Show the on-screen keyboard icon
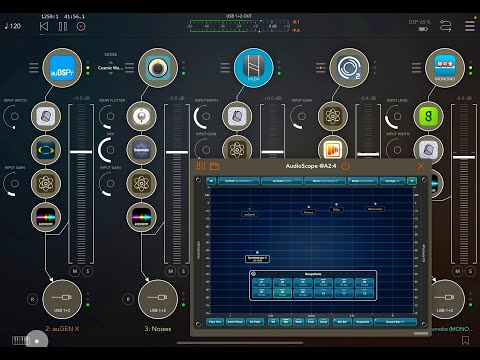 [x=21, y=340]
